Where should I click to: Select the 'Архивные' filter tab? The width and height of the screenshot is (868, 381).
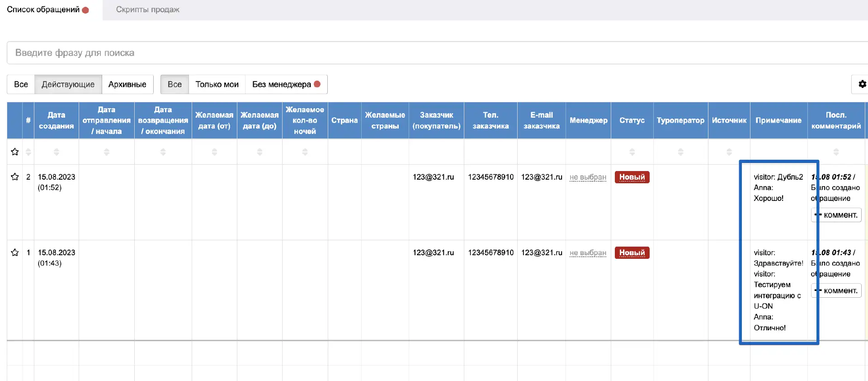click(x=127, y=85)
